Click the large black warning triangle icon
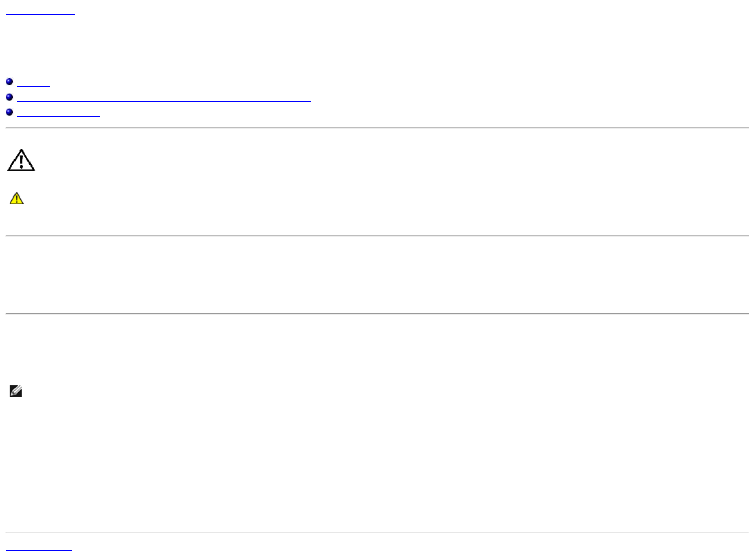The image size is (755, 560). (x=21, y=160)
